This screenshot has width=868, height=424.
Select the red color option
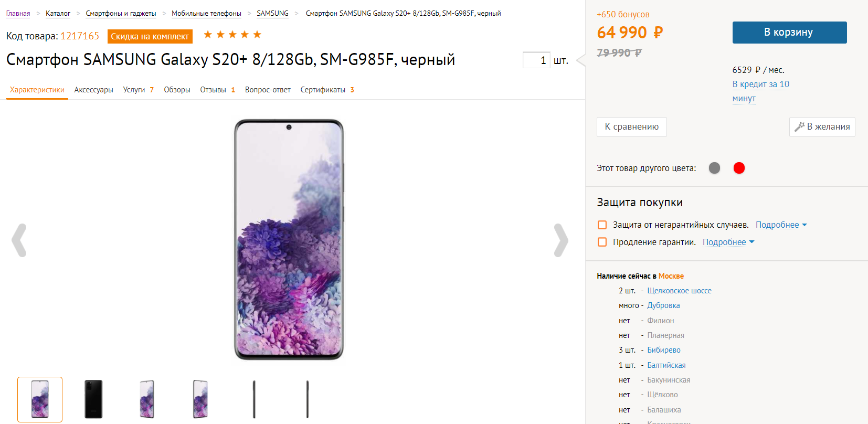pos(739,168)
